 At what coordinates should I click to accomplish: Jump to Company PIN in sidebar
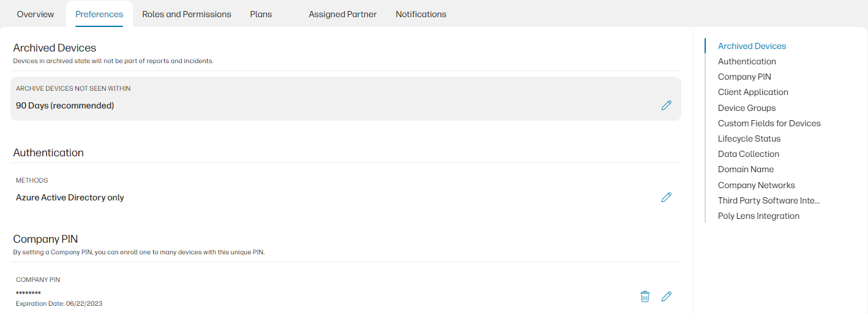pyautogui.click(x=744, y=77)
